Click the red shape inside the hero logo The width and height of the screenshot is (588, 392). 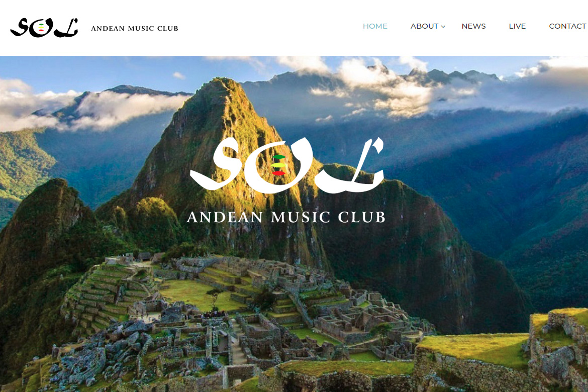coord(278,173)
